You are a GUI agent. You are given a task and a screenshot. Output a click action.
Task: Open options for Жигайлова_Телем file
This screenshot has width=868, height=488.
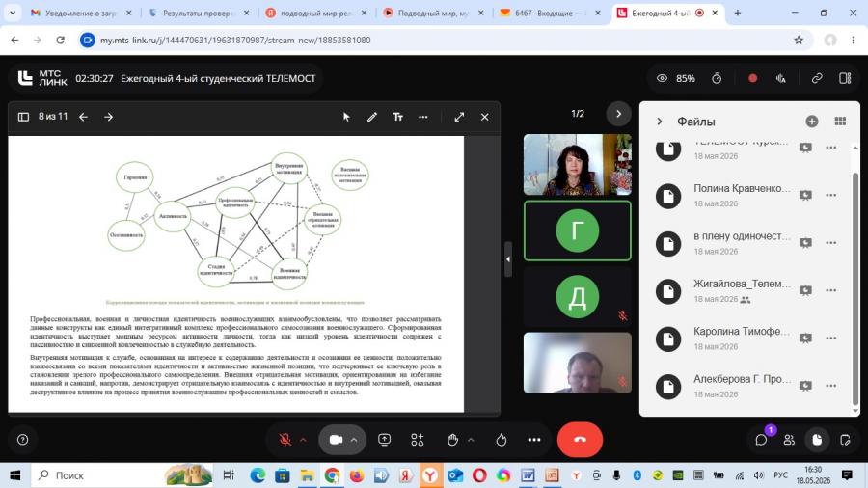pyautogui.click(x=831, y=290)
